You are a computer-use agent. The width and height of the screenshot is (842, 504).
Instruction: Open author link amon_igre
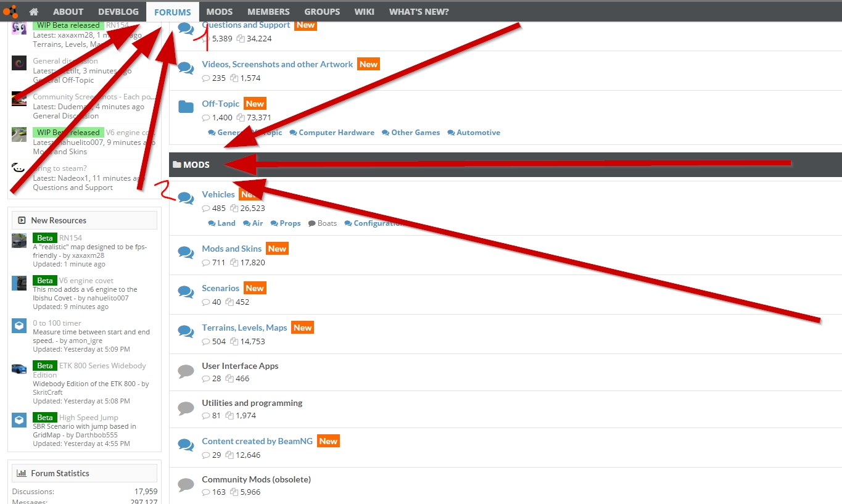point(86,341)
